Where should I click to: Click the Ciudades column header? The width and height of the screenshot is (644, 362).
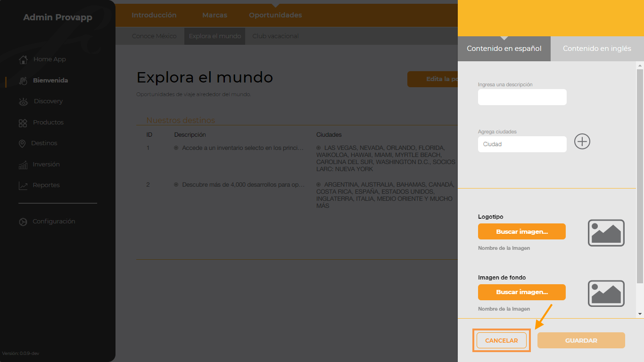(x=329, y=135)
